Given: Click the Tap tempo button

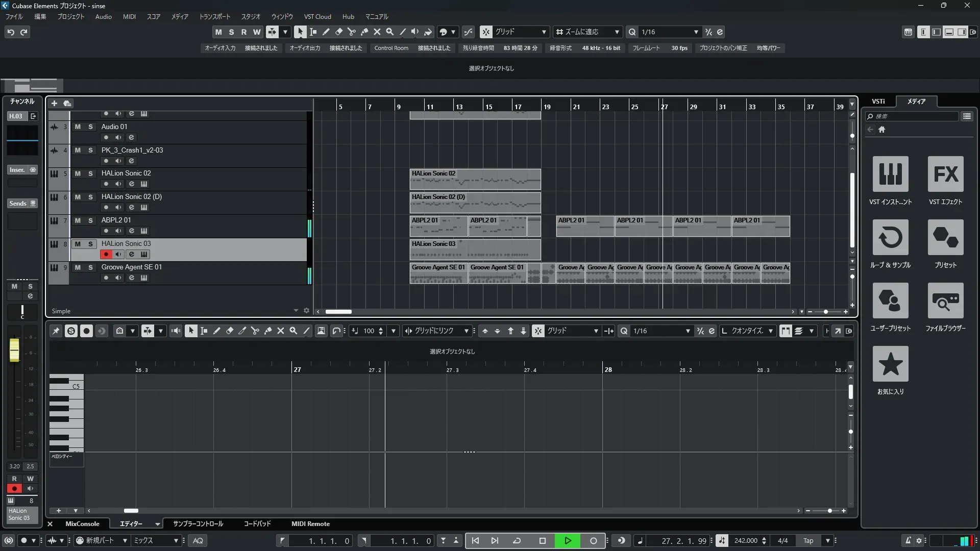Looking at the screenshot, I should 808,540.
